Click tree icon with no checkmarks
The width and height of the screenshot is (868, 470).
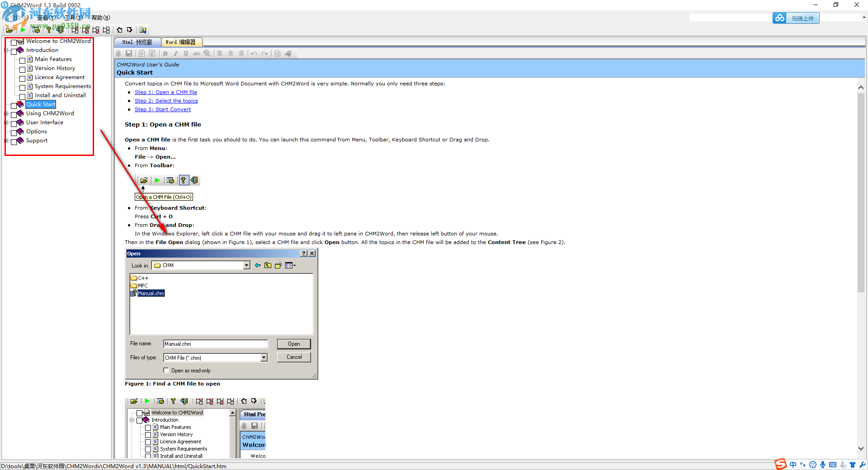[x=106, y=30]
